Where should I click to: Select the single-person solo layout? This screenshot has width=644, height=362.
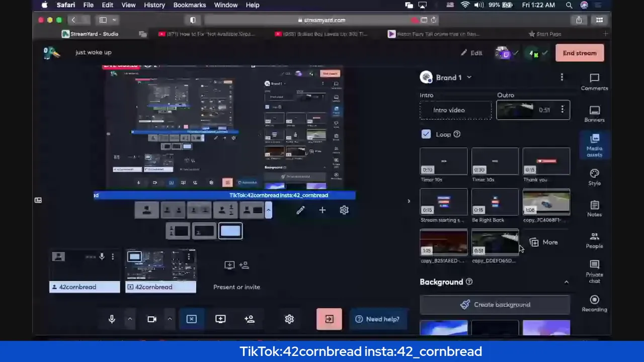pos(147,210)
